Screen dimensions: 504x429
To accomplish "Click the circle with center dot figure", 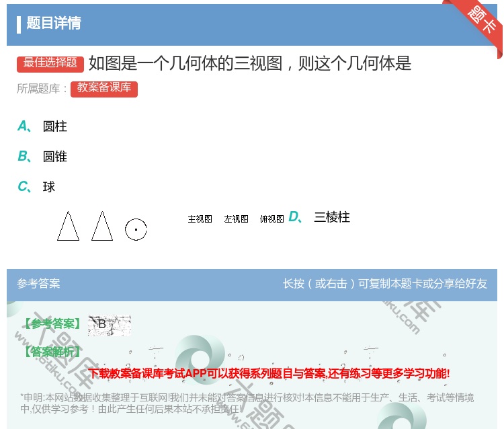I will (x=136, y=229).
